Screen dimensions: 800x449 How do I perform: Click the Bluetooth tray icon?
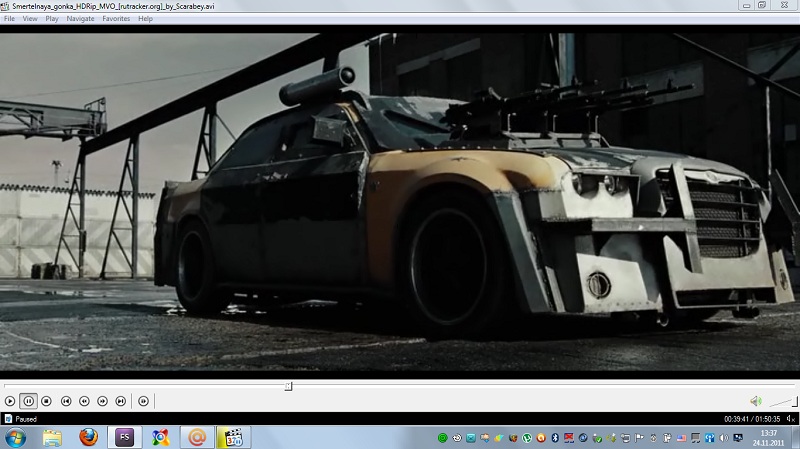pos(555,438)
